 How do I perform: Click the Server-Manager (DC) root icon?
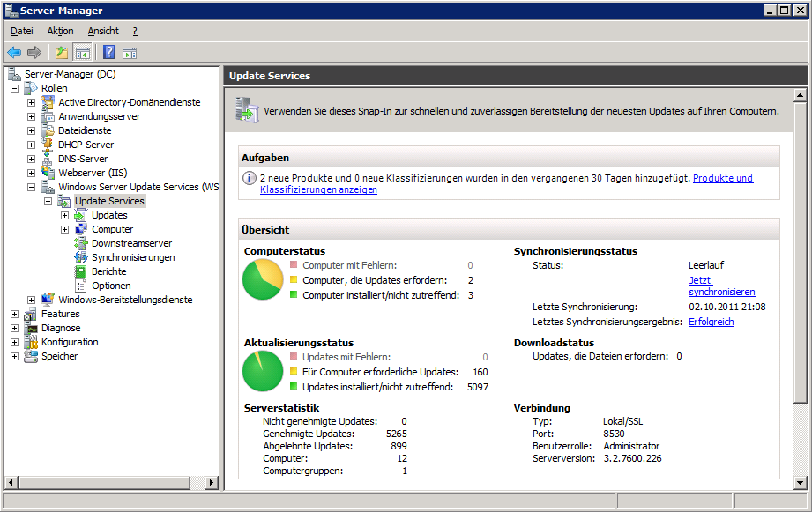pyautogui.click(x=14, y=74)
